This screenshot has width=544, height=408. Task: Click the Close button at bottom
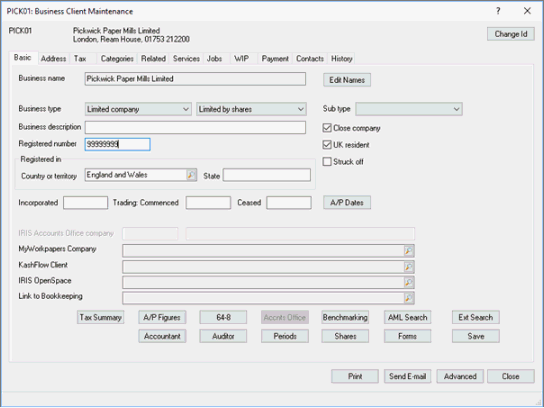(511, 376)
